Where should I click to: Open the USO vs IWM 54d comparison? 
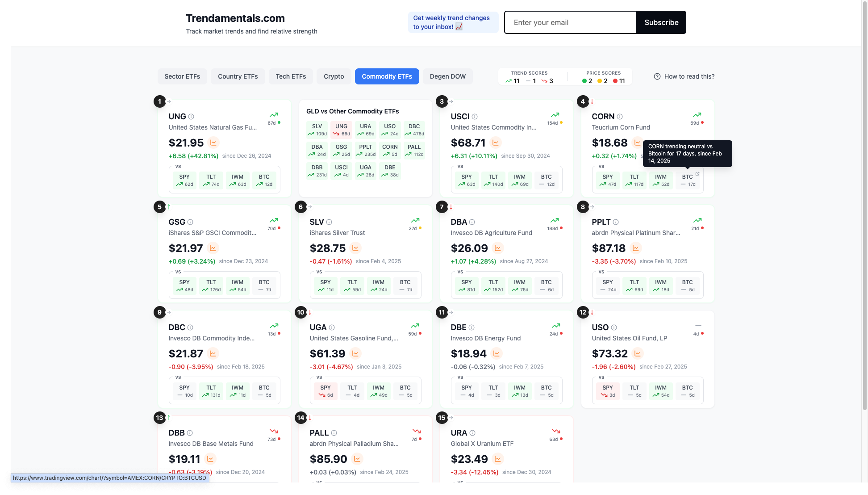[661, 391]
